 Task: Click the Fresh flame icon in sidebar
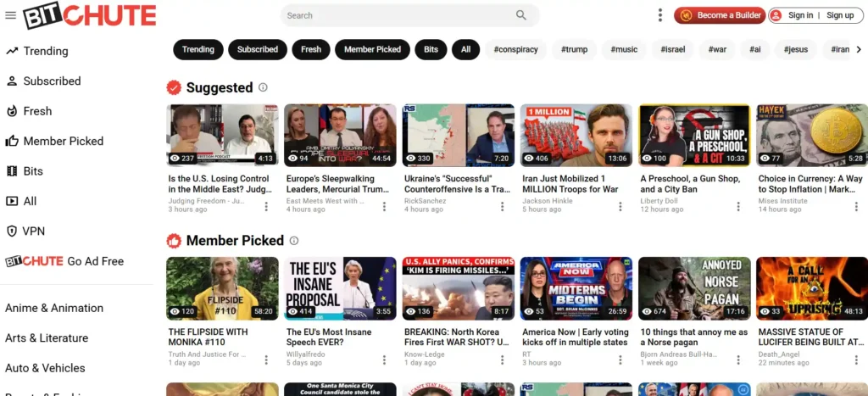click(12, 111)
